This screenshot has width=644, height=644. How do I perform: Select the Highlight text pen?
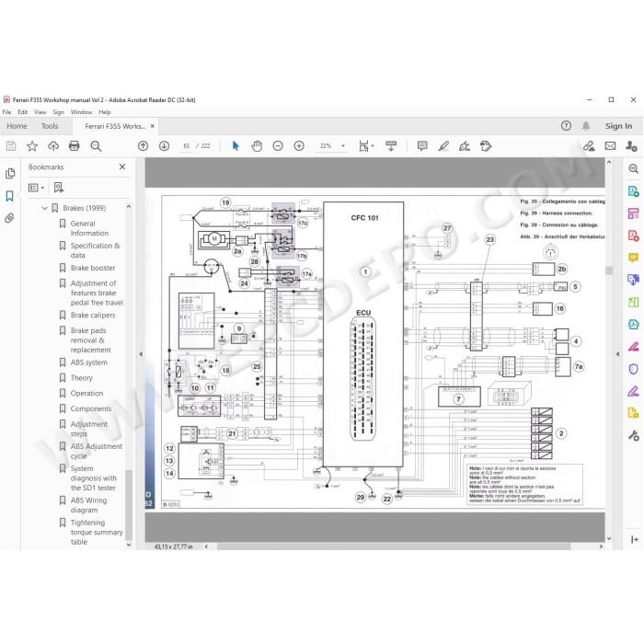point(443,146)
